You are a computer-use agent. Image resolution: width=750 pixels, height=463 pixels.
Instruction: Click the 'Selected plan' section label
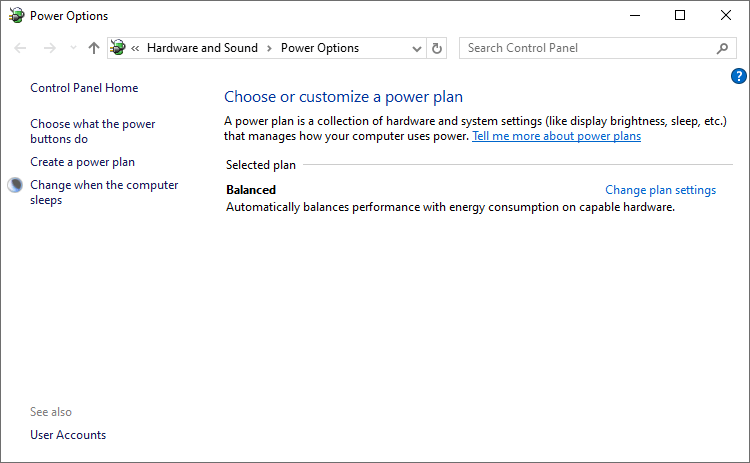tap(261, 165)
